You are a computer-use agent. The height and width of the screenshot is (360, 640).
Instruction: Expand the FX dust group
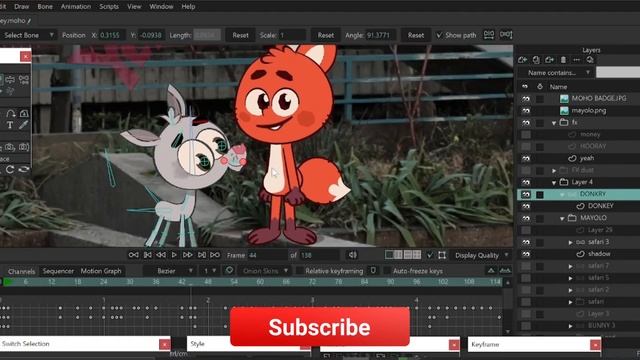point(554,171)
